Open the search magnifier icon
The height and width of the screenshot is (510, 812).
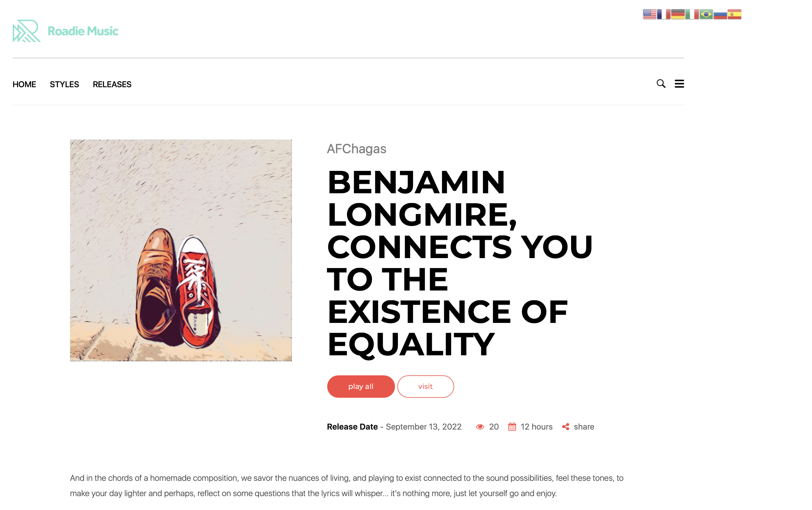(661, 84)
